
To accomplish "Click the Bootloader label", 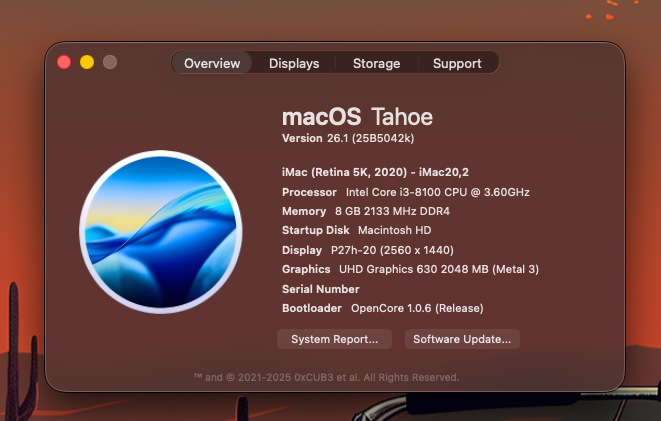I will 312,308.
